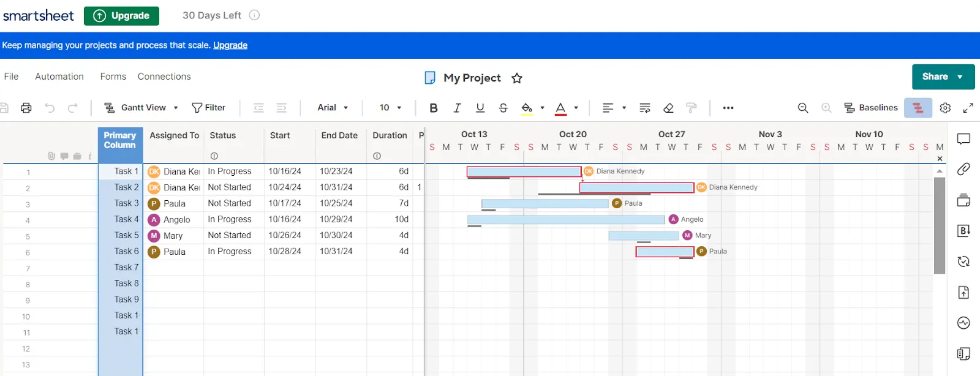Open the Brandfolder panel icon

coord(963,230)
